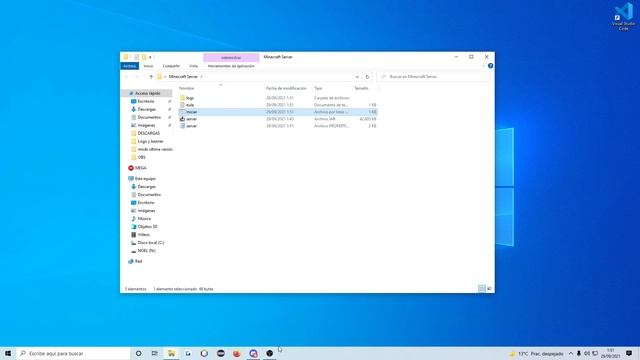This screenshot has height=360, width=640.
Task: Collapse the ribbon with the chevron
Action: [x=484, y=66]
